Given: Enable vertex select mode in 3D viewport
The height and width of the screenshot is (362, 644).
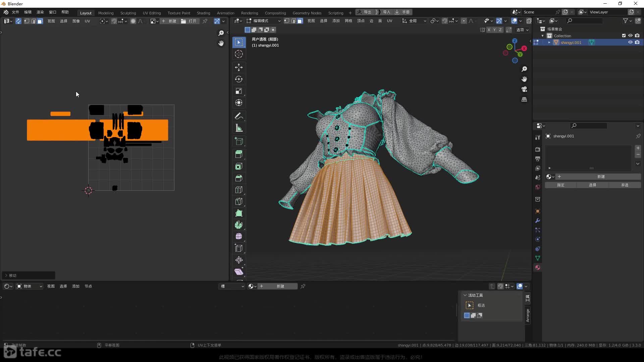Looking at the screenshot, I should coord(287,21).
